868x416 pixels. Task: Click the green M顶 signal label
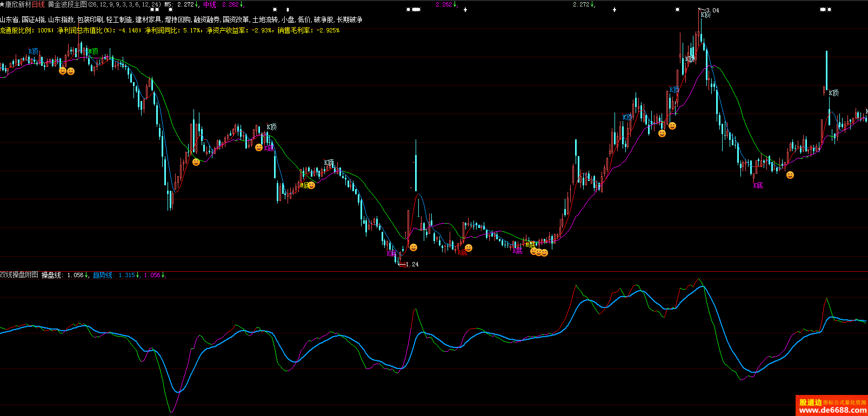click(x=94, y=52)
